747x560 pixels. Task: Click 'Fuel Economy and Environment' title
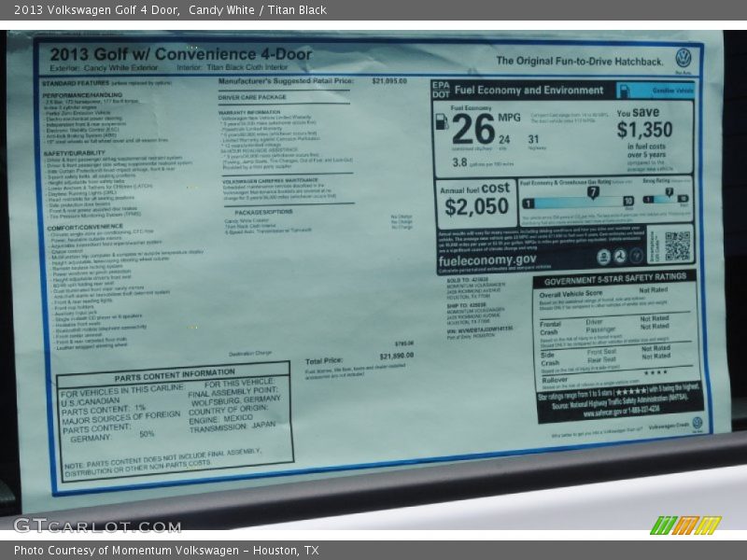point(529,90)
